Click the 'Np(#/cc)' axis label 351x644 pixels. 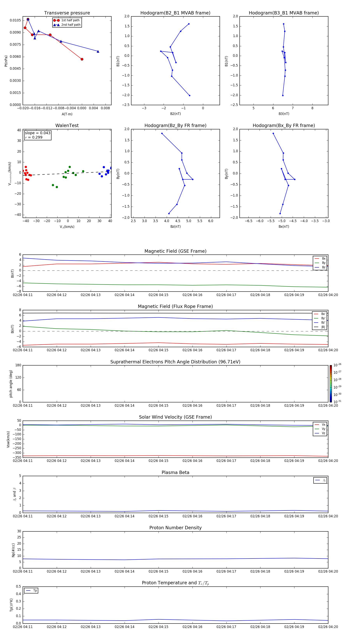pyautogui.click(x=13, y=550)
